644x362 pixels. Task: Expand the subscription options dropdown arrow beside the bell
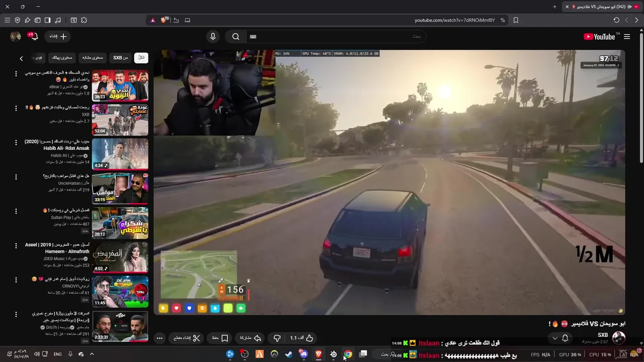coord(555,338)
